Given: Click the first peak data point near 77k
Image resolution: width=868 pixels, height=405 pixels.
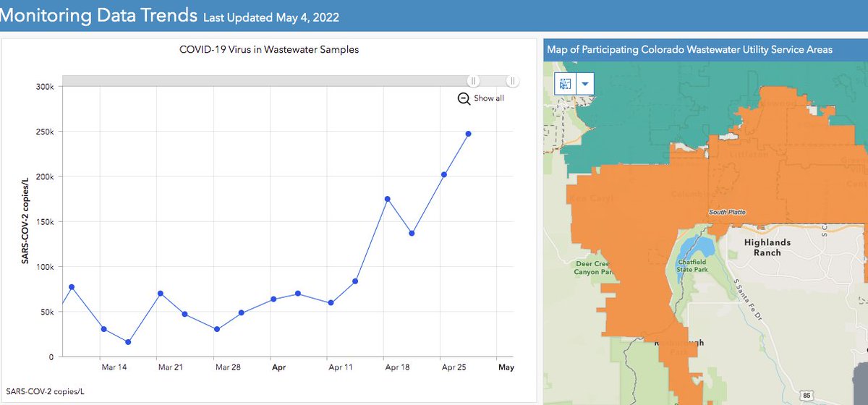Looking at the screenshot, I should coord(72,287).
